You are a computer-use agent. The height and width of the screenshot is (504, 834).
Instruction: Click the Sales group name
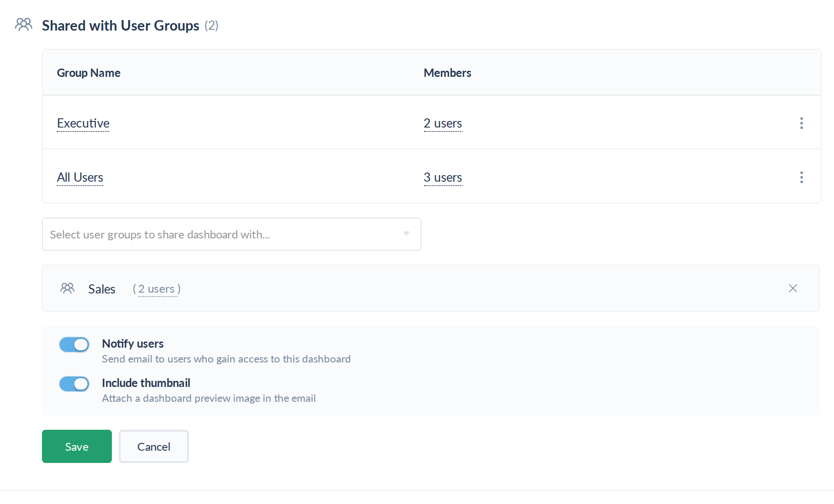[x=102, y=289]
